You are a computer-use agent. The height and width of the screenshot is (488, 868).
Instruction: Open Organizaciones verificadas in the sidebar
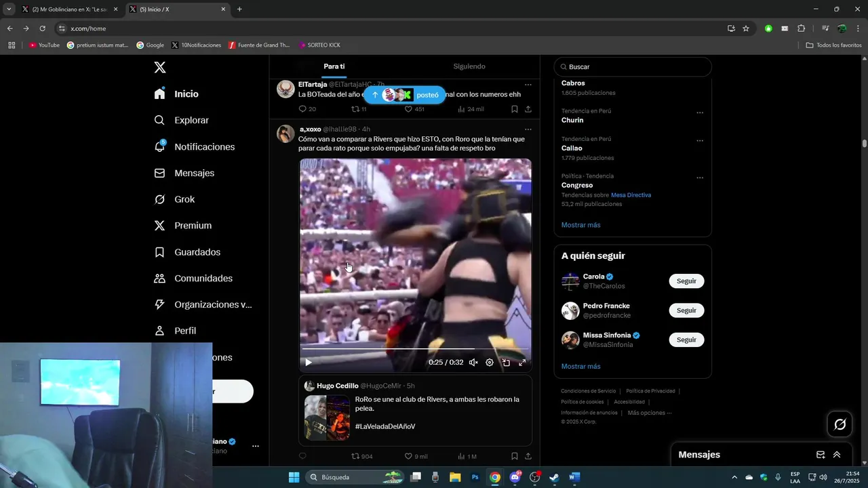[203, 304]
